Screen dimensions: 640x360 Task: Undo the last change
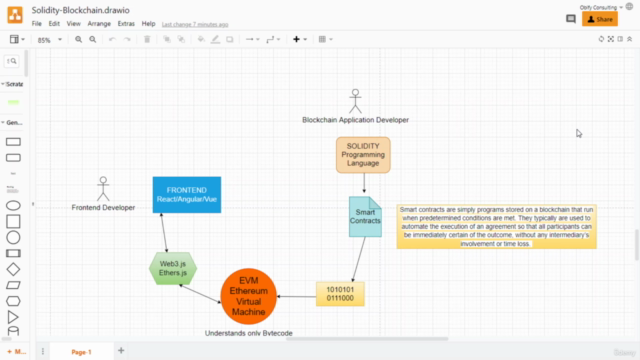point(112,39)
